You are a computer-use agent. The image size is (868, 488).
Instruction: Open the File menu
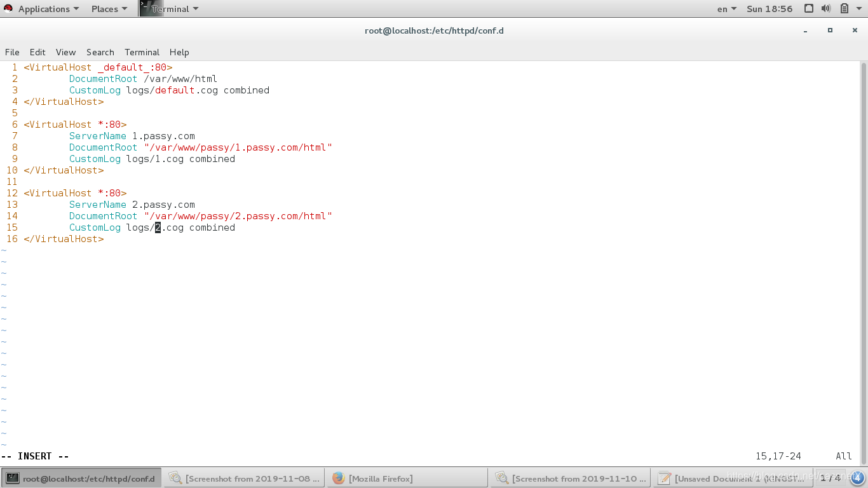(x=12, y=52)
